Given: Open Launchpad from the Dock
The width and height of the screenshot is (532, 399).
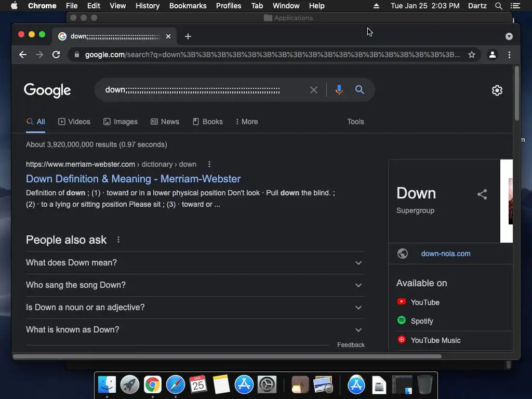Looking at the screenshot, I should 129,385.
